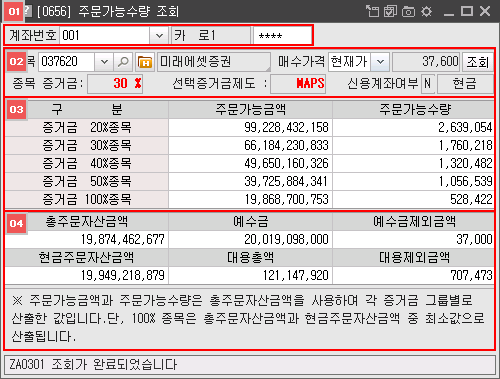Click the 37,600 price input field
This screenshot has height=379, width=500.
[426, 62]
